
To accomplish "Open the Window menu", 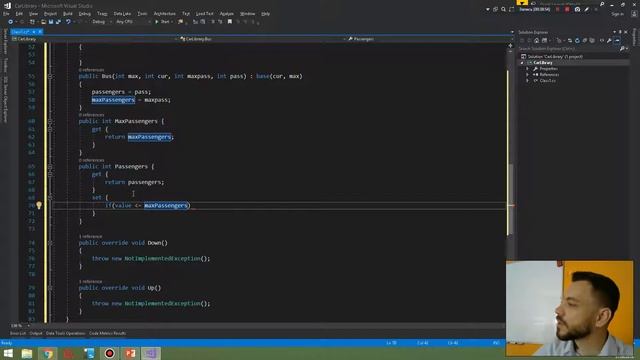I will tap(247, 14).
